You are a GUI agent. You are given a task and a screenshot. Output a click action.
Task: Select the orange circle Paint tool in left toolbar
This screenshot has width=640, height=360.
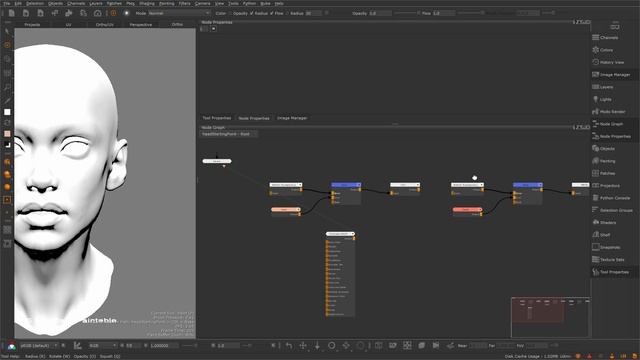tap(7, 45)
